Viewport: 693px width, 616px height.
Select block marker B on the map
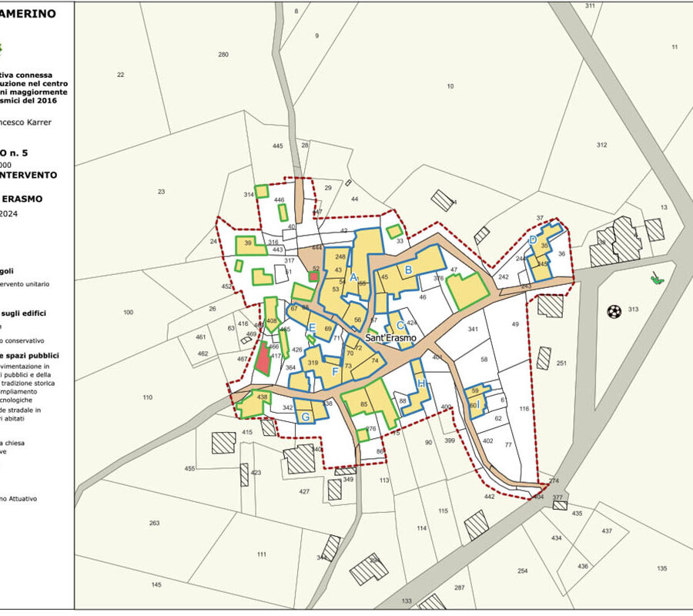click(x=409, y=269)
